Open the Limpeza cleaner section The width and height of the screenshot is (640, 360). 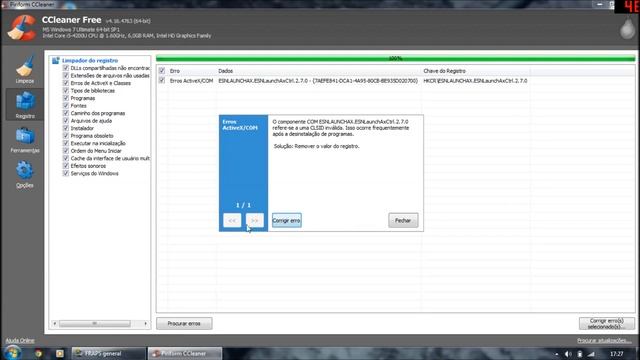24,70
